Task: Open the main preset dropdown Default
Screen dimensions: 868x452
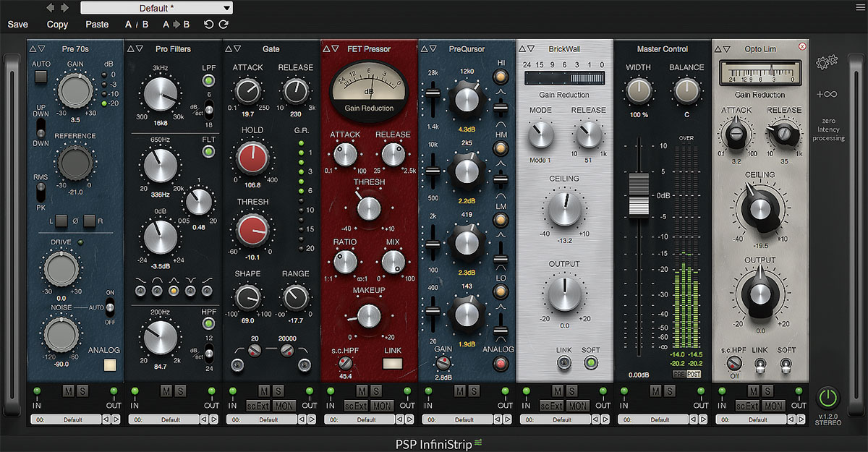Action: tap(156, 8)
